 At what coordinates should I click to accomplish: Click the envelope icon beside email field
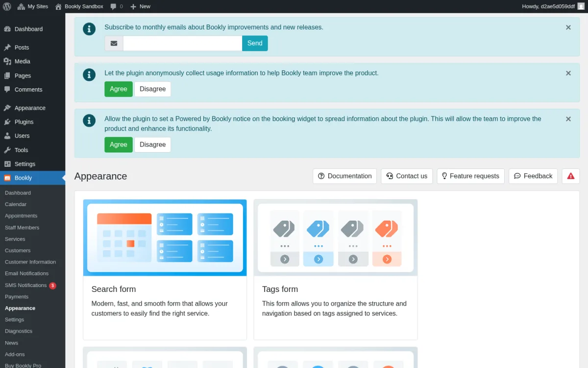(x=114, y=43)
